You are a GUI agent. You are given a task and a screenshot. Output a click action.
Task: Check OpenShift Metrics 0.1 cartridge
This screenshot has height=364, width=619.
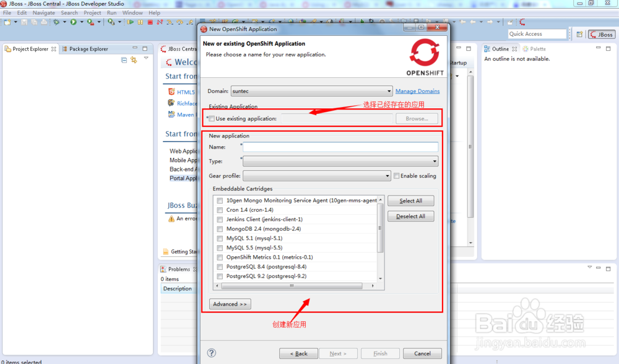click(220, 258)
